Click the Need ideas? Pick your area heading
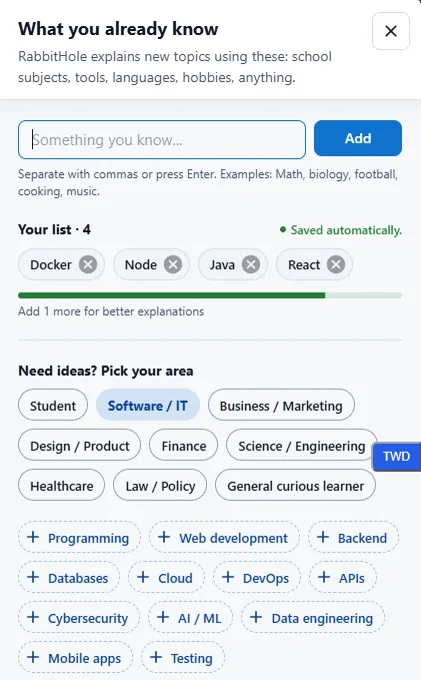 106,371
